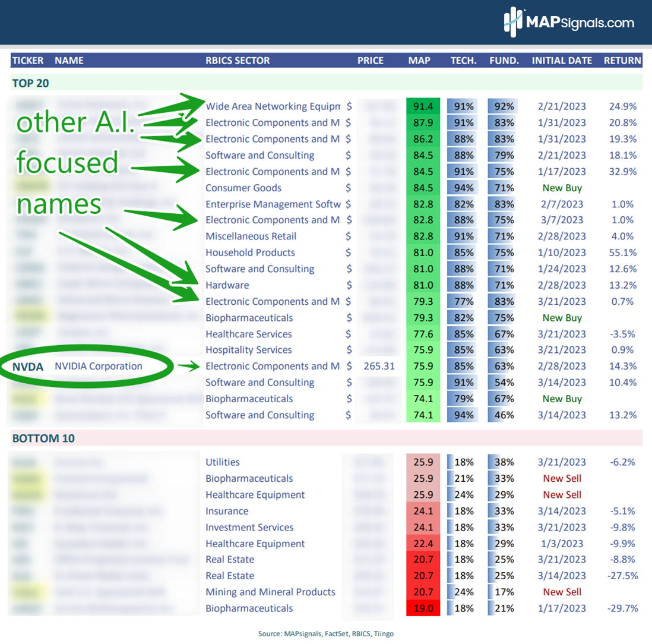Click the 1/17/2023 date in Biopharmaceuticals bottom row
Image resolution: width=652 pixels, height=644 pixels.
[562, 608]
